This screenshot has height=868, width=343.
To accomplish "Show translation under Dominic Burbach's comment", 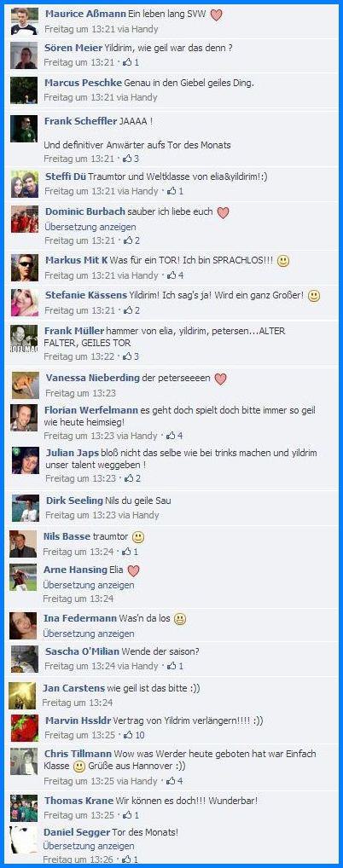I will click(x=90, y=227).
